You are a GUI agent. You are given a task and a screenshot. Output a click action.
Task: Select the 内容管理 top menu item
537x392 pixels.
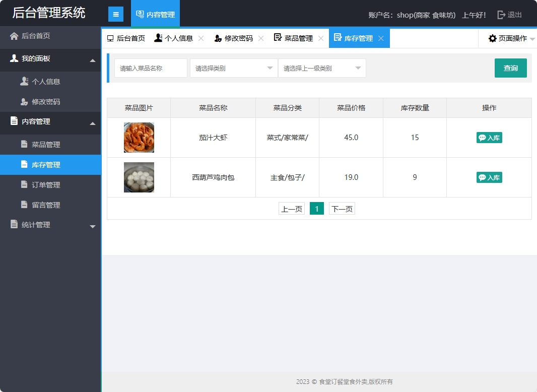[155, 14]
